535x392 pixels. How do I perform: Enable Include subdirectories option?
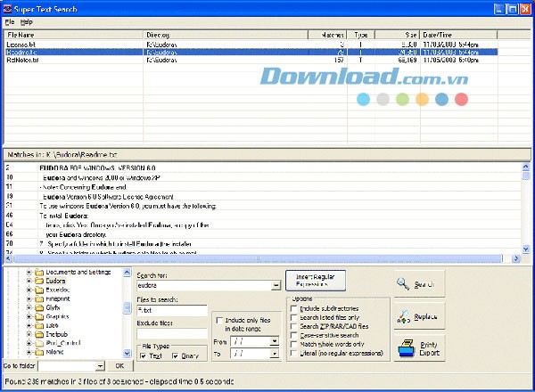[294, 307]
